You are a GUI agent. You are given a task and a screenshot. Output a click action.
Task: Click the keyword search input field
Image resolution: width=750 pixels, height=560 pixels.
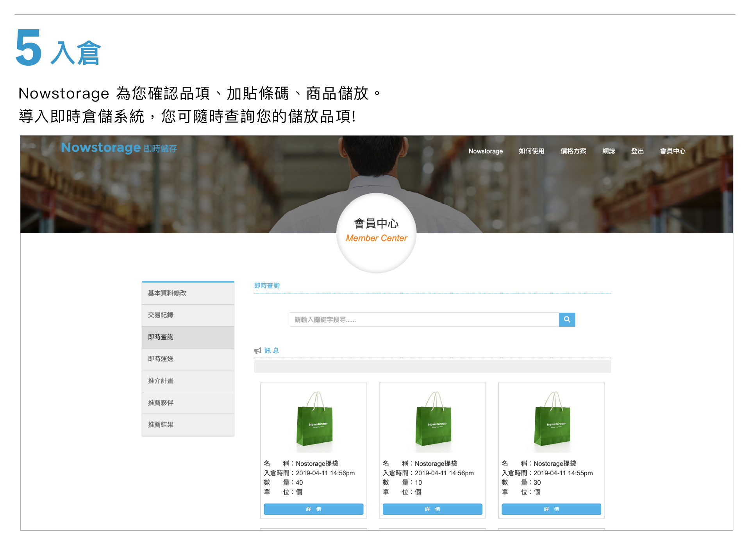point(424,320)
